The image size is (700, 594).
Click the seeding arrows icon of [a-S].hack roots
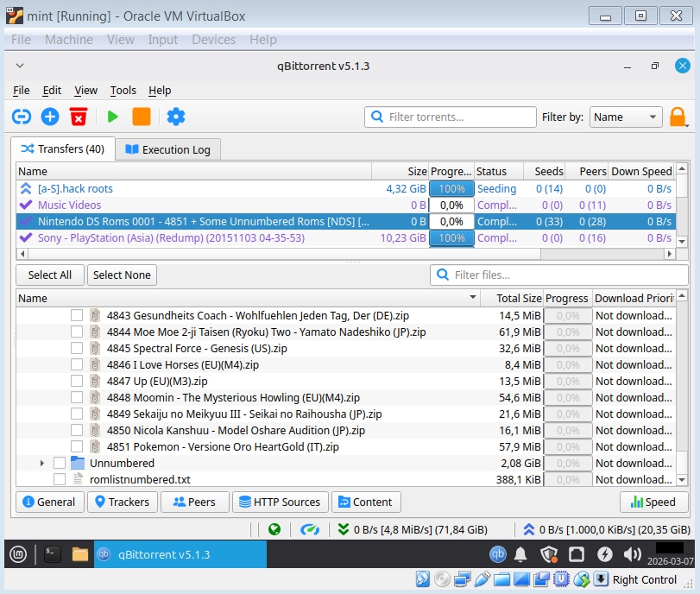pyautogui.click(x=26, y=188)
